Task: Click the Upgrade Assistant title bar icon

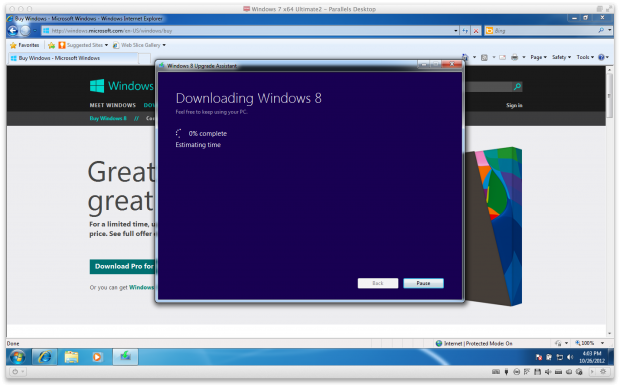Action: (x=161, y=65)
